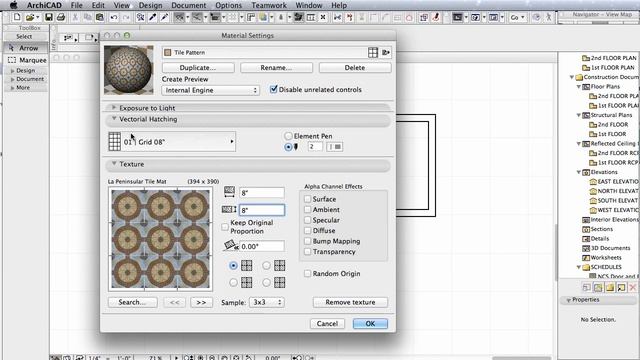
Task: Confirm Material Settings with OK
Action: 370,324
